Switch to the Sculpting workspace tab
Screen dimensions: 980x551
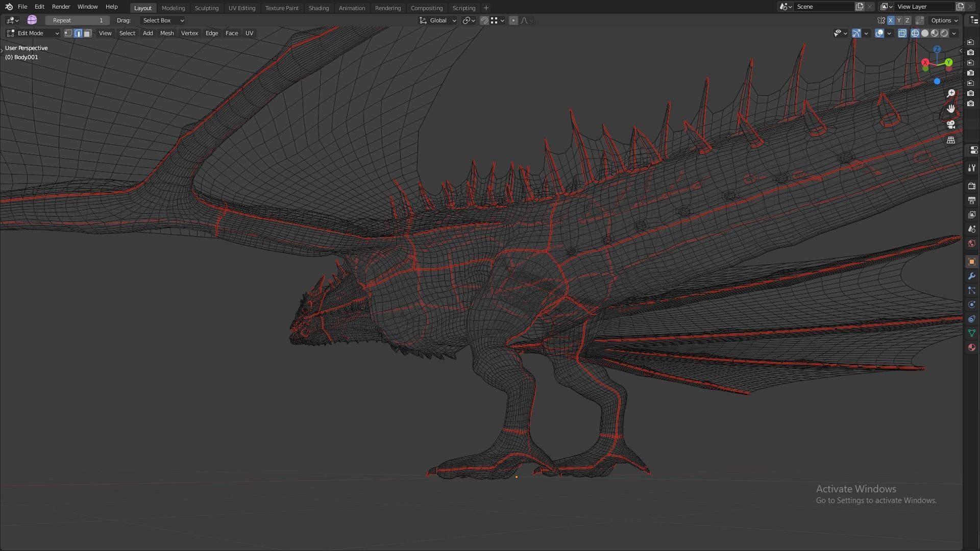(x=207, y=8)
